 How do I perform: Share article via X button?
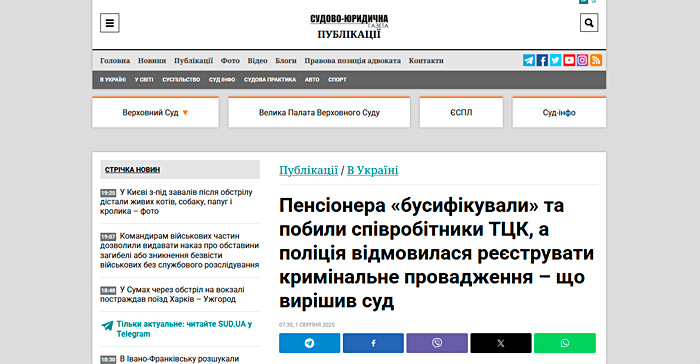click(x=501, y=343)
